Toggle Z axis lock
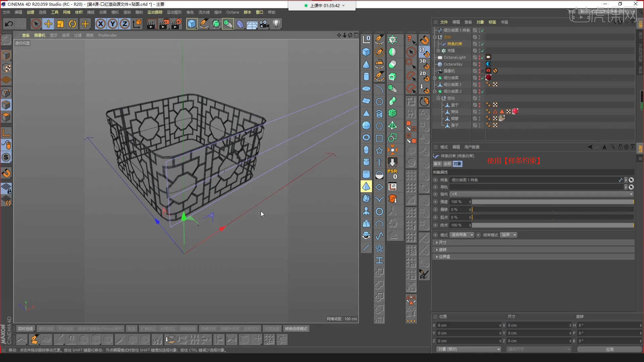The height and width of the screenshot is (362, 644). [125, 24]
